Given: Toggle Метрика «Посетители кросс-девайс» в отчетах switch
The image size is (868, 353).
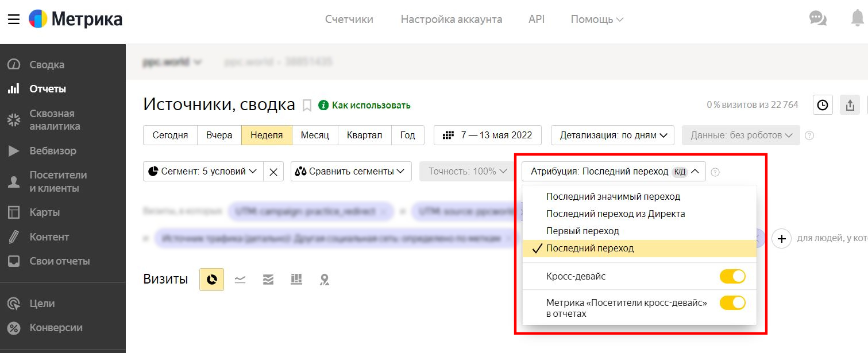Looking at the screenshot, I should [x=732, y=302].
